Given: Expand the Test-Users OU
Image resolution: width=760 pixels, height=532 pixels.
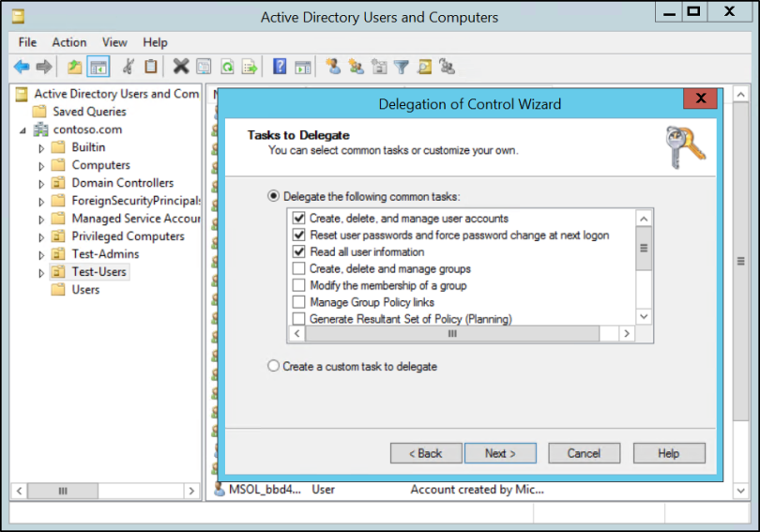Looking at the screenshot, I should (x=41, y=273).
